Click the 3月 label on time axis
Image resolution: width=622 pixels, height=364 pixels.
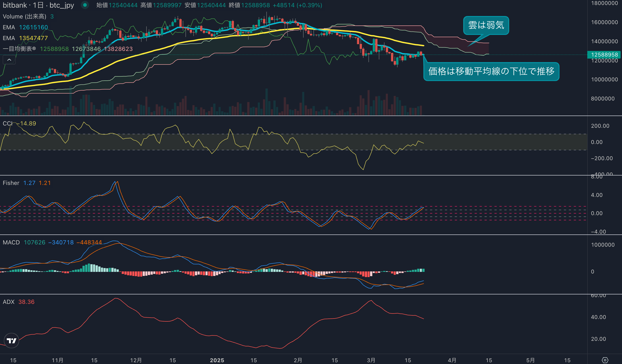(x=371, y=360)
